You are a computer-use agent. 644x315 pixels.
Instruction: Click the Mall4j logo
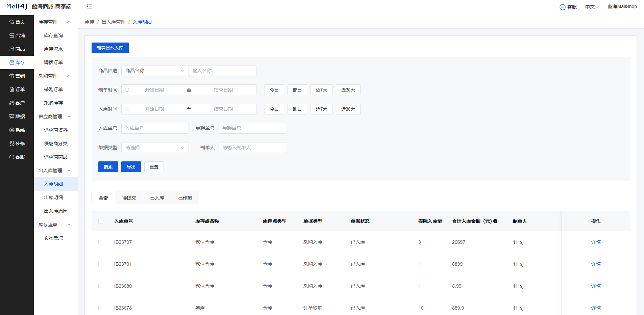tap(17, 6)
